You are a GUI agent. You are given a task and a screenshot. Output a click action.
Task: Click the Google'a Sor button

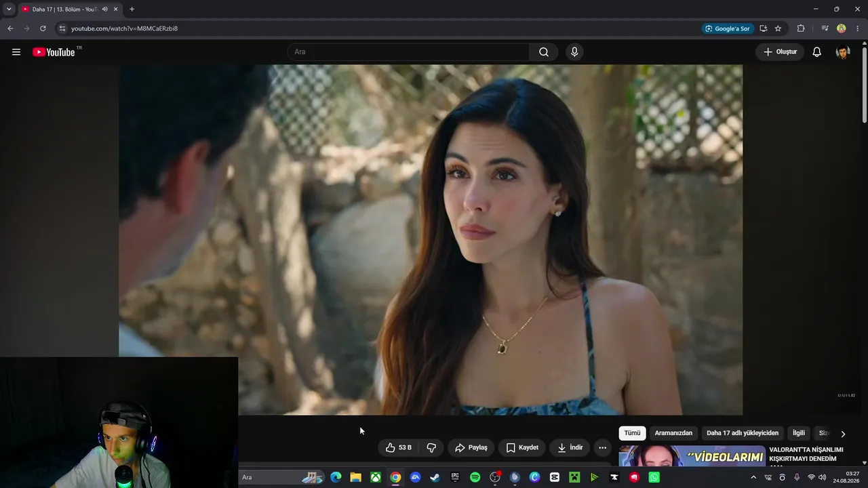728,28
